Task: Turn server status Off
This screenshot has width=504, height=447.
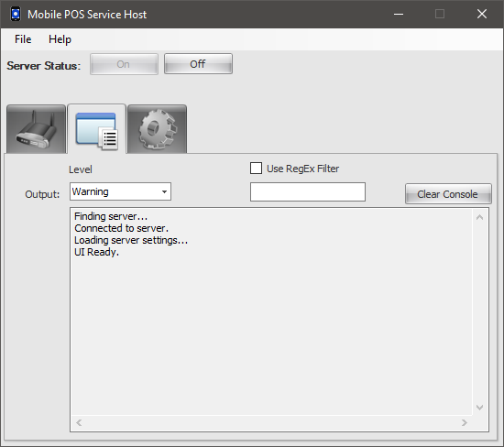Action: point(198,64)
